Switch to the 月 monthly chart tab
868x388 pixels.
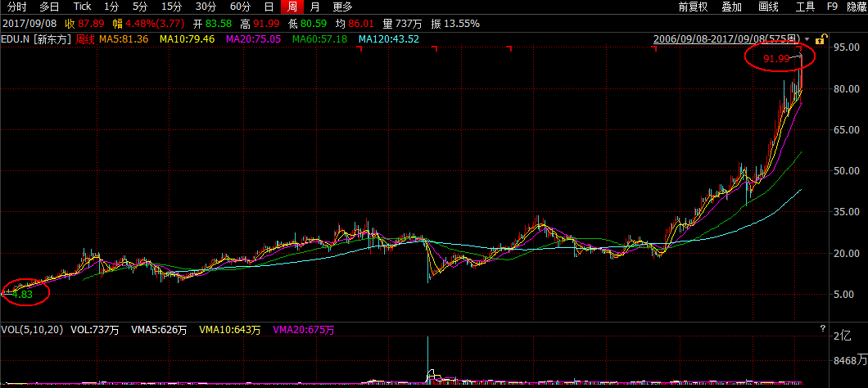(314, 7)
